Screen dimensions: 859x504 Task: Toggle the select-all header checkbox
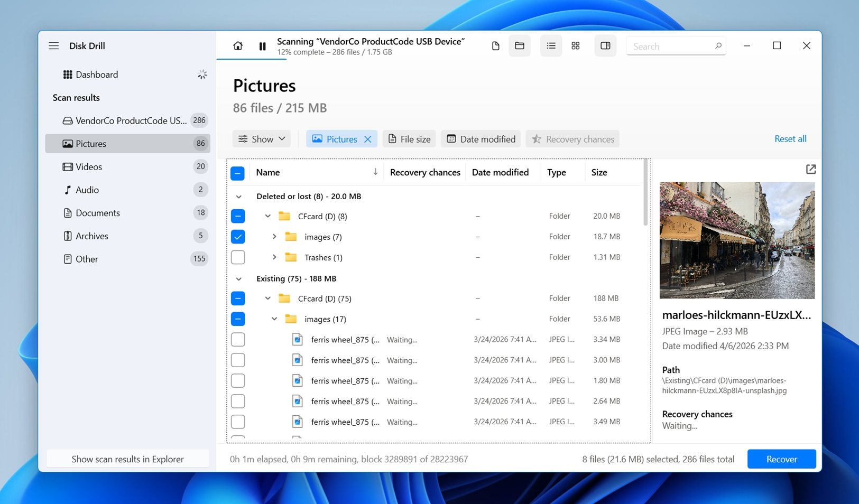tap(238, 173)
